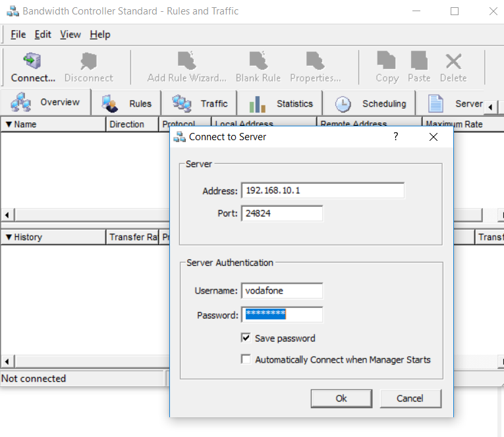Open the Help menu
This screenshot has width=504, height=437.
[100, 34]
